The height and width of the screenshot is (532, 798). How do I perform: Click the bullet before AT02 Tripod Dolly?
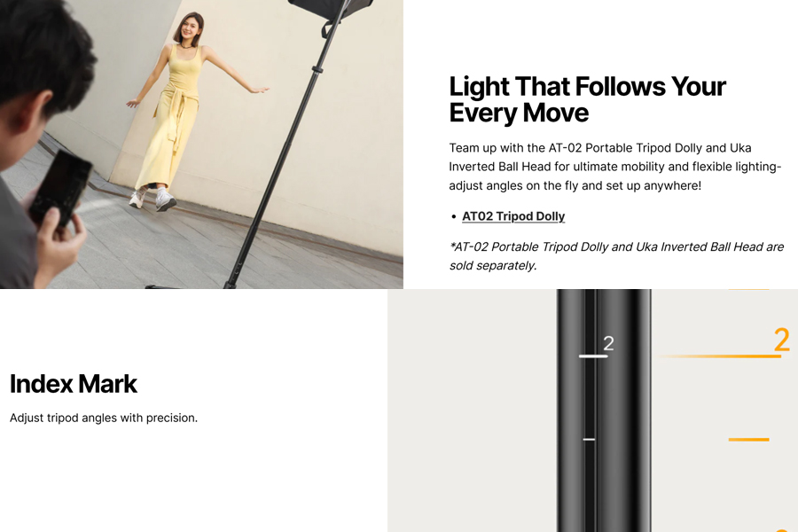click(453, 217)
